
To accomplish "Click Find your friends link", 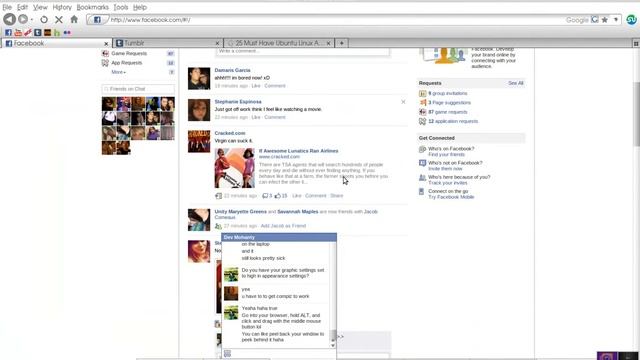I will click(446, 155).
